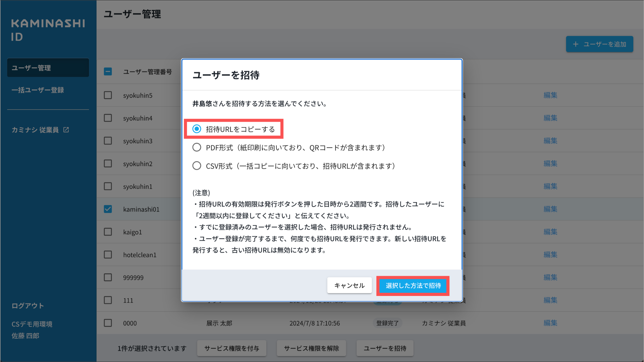Open 一括ユーザー登録 in the sidebar
644x362 pixels.
pyautogui.click(x=38, y=90)
